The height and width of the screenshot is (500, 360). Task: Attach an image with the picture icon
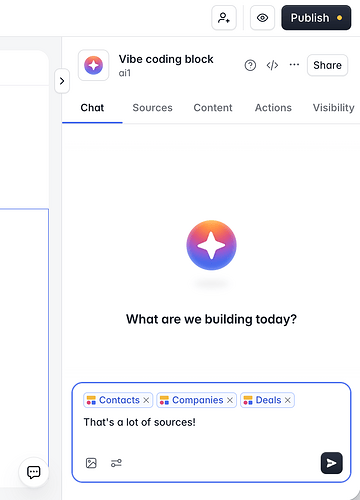[91, 463]
